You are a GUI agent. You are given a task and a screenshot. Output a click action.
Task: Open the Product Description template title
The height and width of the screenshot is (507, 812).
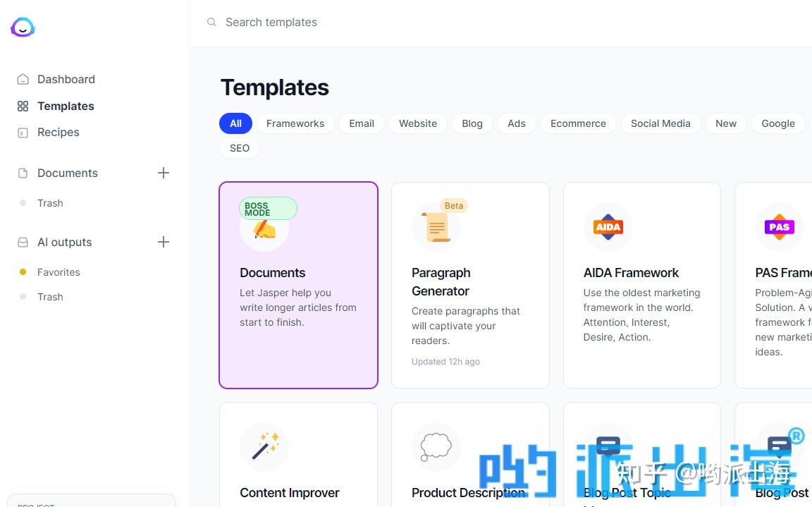coord(468,492)
